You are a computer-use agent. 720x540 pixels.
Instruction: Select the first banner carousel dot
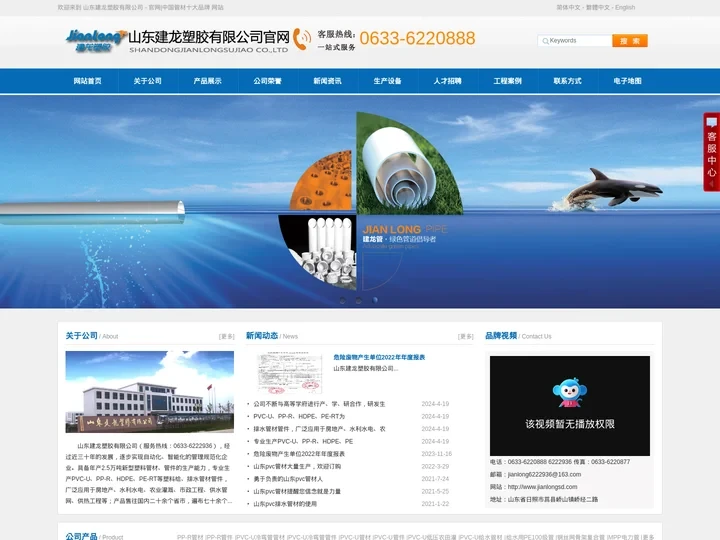tap(342, 300)
